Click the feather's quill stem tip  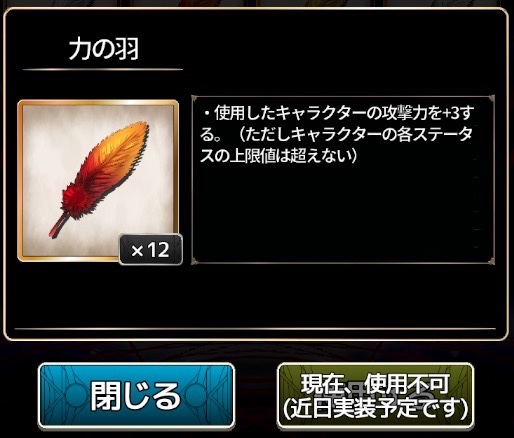53,231
